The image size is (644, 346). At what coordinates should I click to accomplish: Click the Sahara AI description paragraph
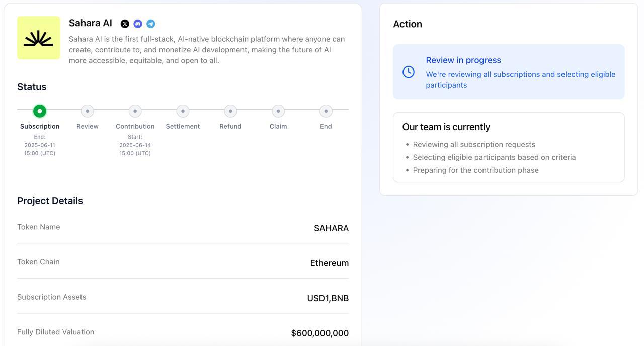[x=207, y=50]
